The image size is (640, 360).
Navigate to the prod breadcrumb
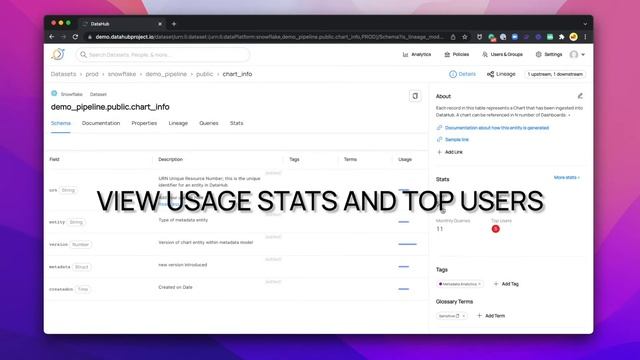tap(92, 74)
